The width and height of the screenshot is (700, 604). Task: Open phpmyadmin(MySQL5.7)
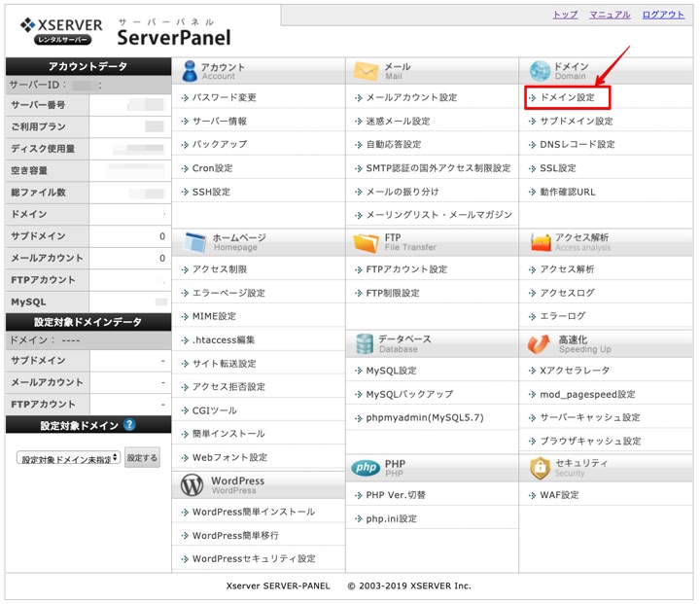click(x=425, y=417)
